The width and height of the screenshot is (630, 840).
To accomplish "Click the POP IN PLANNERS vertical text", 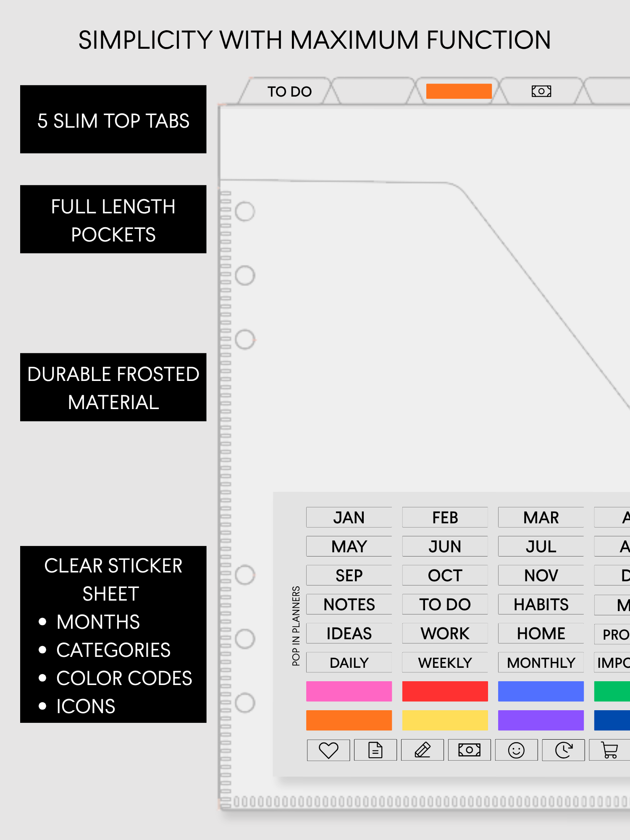I will [x=296, y=626].
